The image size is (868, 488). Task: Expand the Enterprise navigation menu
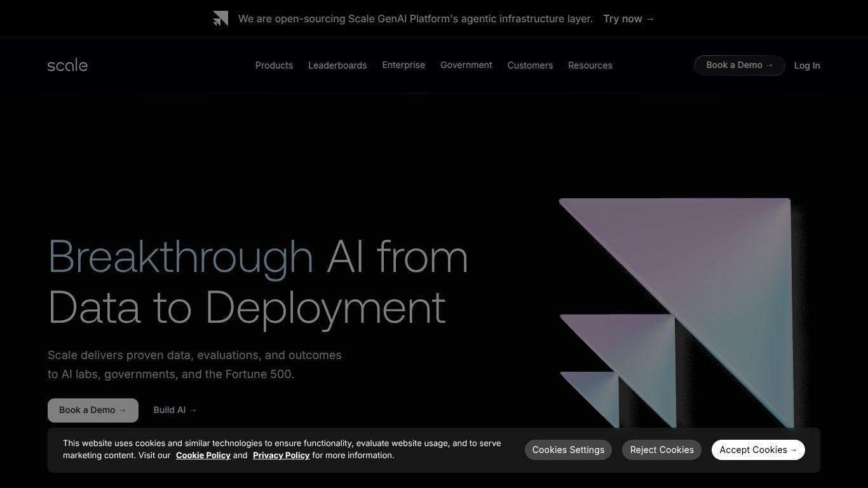click(x=403, y=65)
